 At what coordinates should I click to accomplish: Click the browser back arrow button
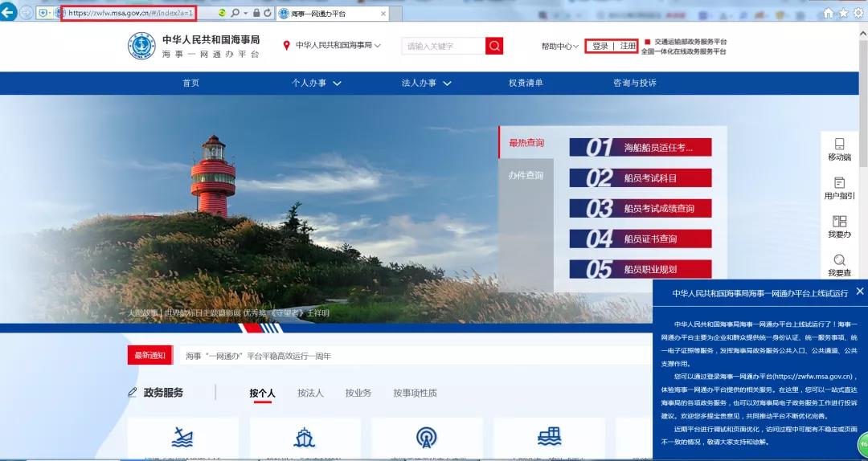[9, 13]
